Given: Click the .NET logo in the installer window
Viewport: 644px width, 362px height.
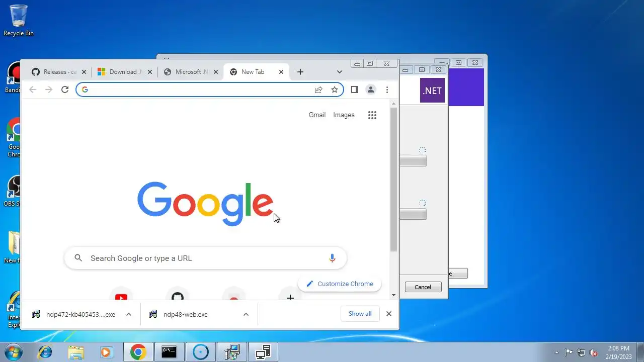Looking at the screenshot, I should [432, 91].
